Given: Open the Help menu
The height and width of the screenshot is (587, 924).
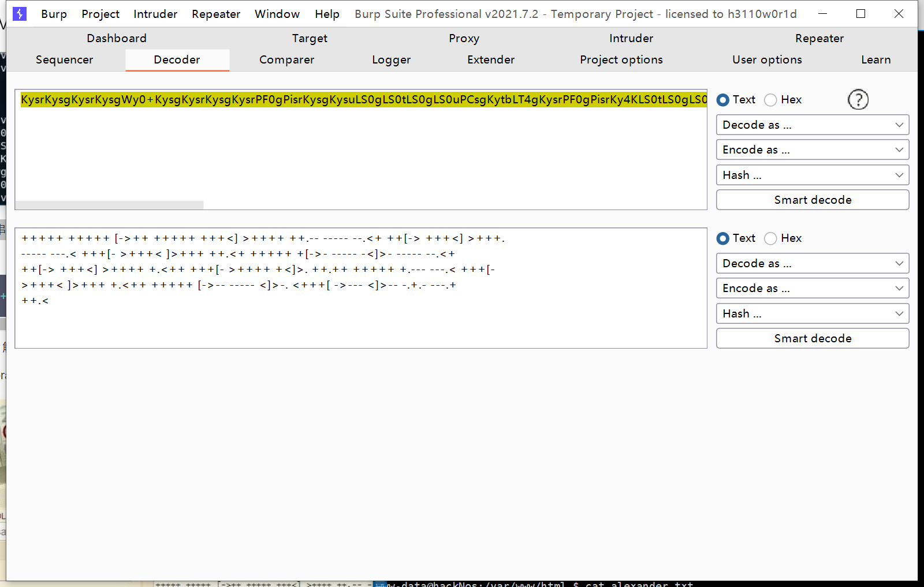Looking at the screenshot, I should [x=327, y=14].
